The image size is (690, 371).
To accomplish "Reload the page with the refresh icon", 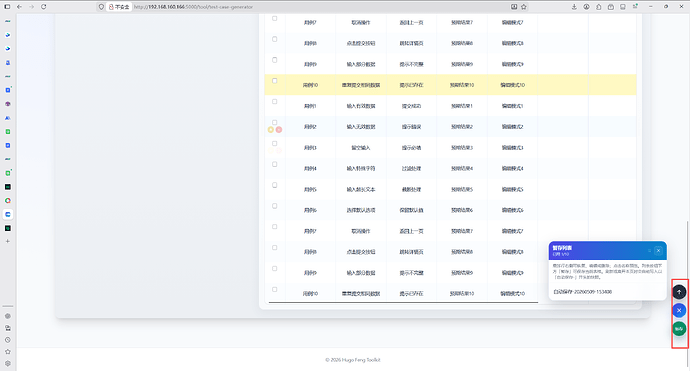I will (x=44, y=7).
